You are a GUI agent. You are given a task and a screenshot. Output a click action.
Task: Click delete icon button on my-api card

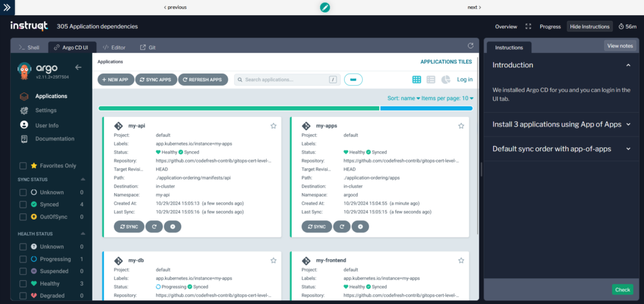172,227
